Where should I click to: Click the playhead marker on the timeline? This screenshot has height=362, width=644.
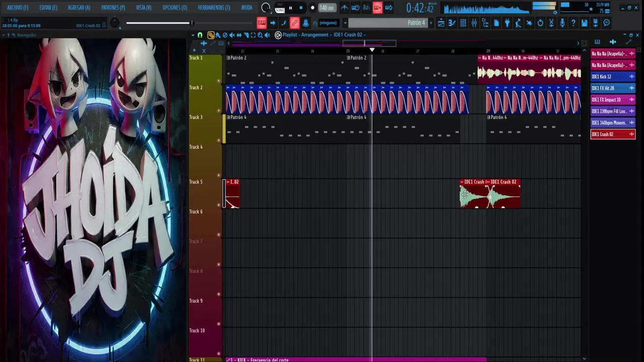pos(372,50)
